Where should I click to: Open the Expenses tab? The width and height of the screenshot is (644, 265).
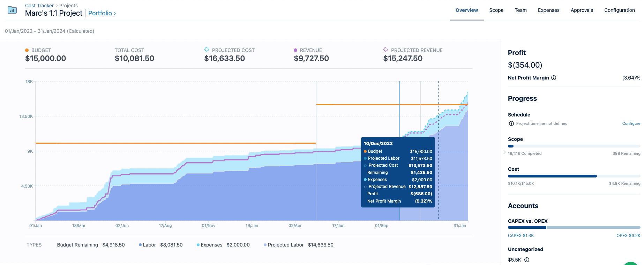point(548,10)
